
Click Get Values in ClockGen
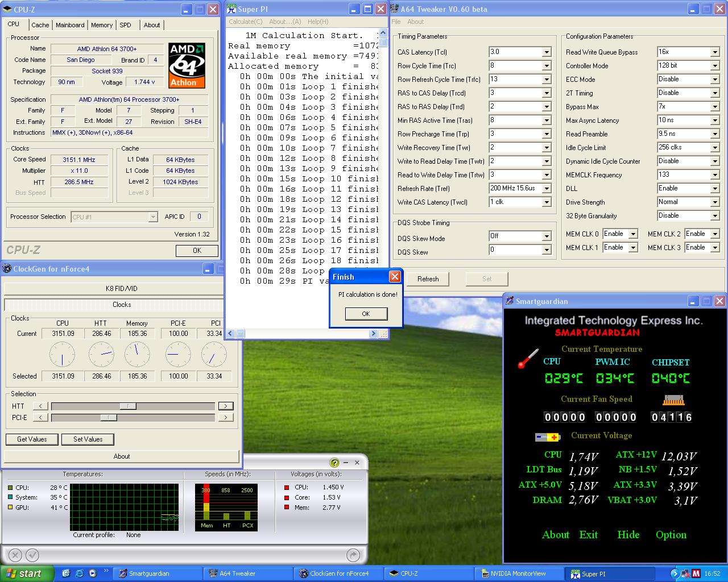pos(32,439)
